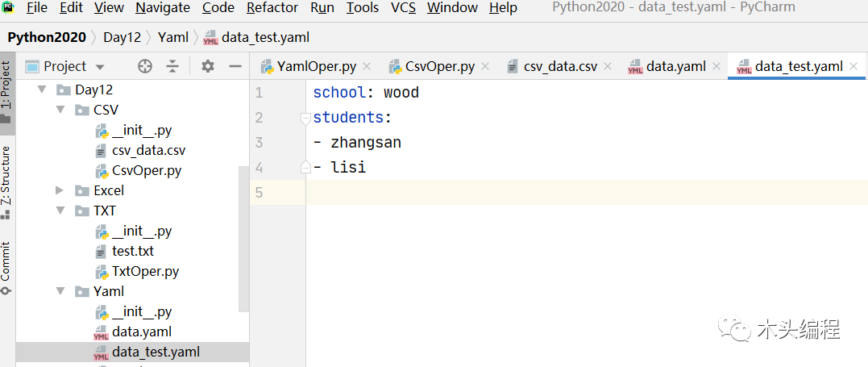Open the Commit side tool window
This screenshot has width=868, height=367.
pyautogui.click(x=6, y=268)
